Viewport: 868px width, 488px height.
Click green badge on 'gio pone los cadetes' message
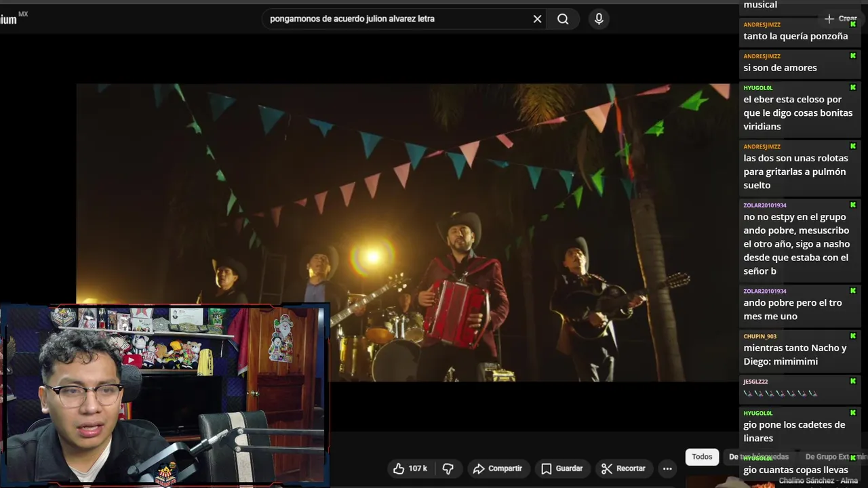click(x=853, y=412)
